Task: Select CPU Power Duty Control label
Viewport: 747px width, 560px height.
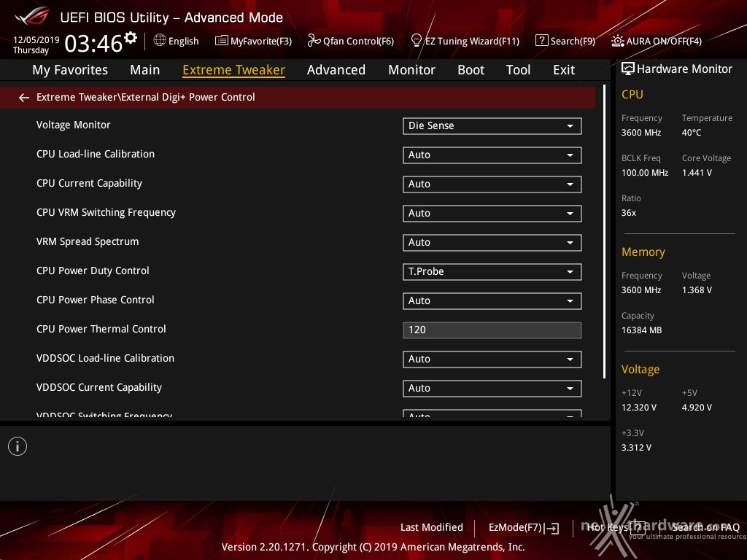Action: (x=93, y=271)
